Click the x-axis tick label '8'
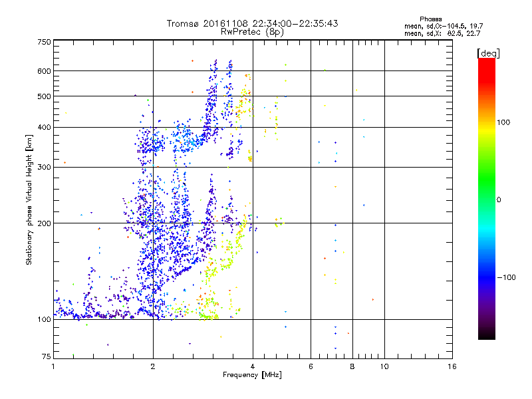 click(x=352, y=366)
